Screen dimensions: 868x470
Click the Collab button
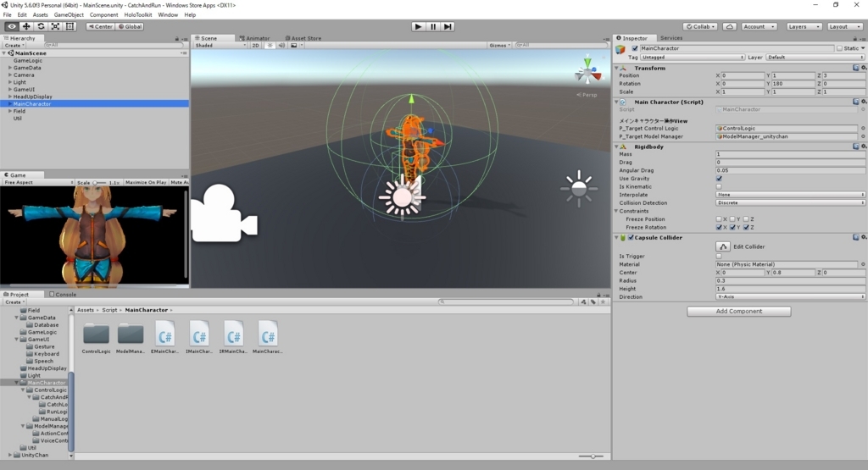700,26
